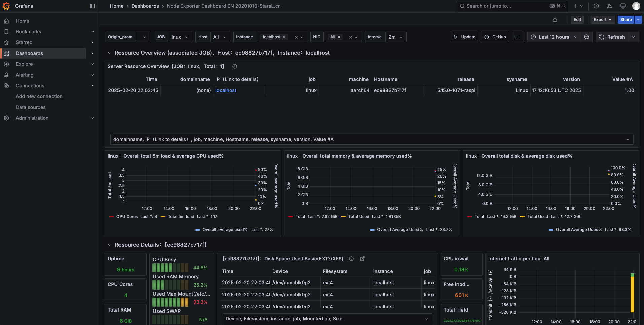The height and width of the screenshot is (325, 644).
Task: Click the Share button
Action: pyautogui.click(x=626, y=20)
